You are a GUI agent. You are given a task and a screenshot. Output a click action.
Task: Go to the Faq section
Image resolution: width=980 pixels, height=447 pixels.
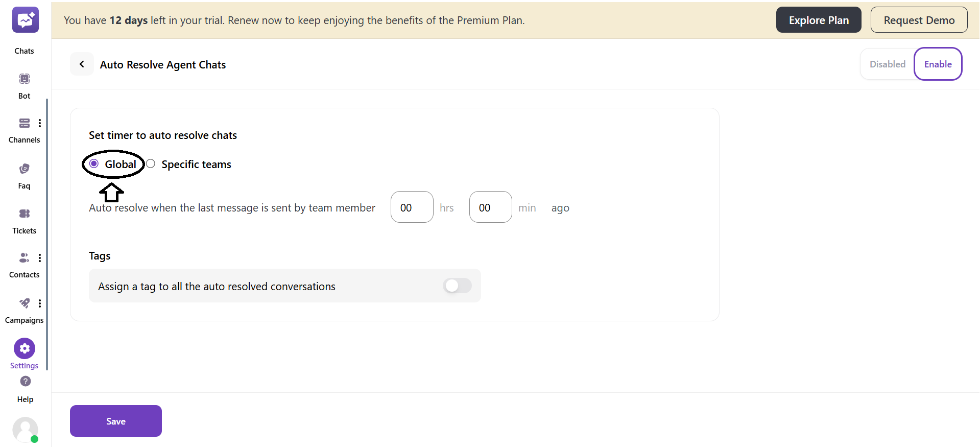(x=24, y=169)
